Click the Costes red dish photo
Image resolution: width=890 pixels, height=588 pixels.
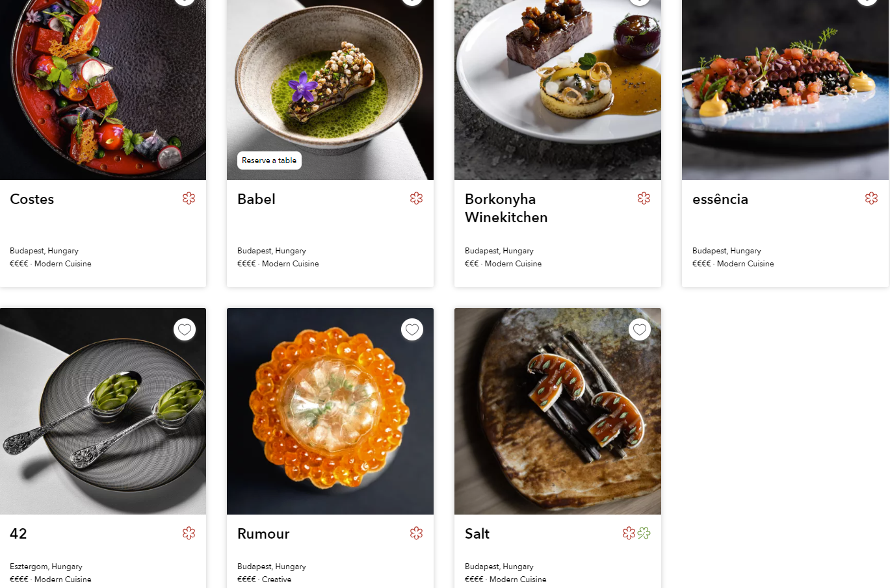tap(103, 90)
